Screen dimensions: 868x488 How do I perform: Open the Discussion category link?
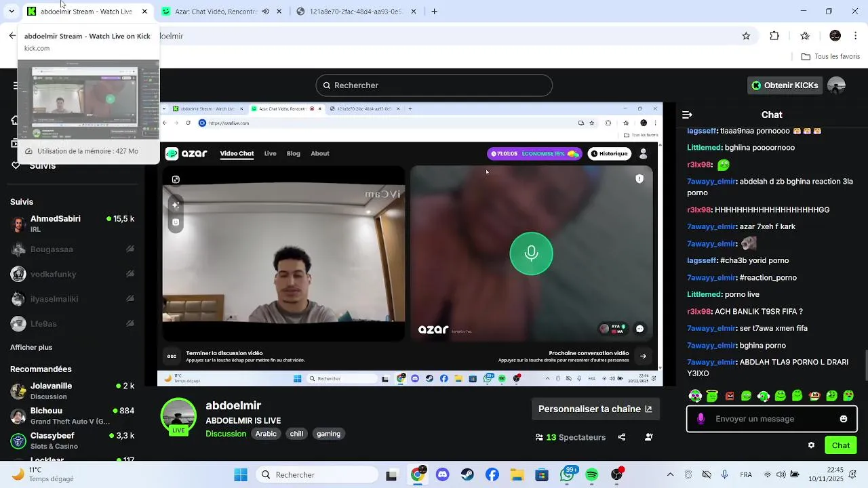tap(226, 434)
